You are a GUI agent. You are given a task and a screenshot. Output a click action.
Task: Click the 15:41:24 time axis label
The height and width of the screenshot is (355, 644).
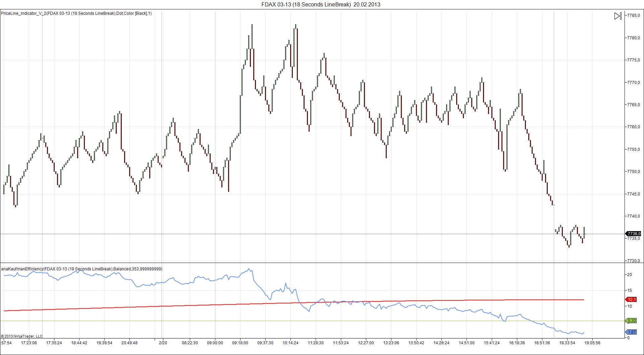pyautogui.click(x=492, y=343)
